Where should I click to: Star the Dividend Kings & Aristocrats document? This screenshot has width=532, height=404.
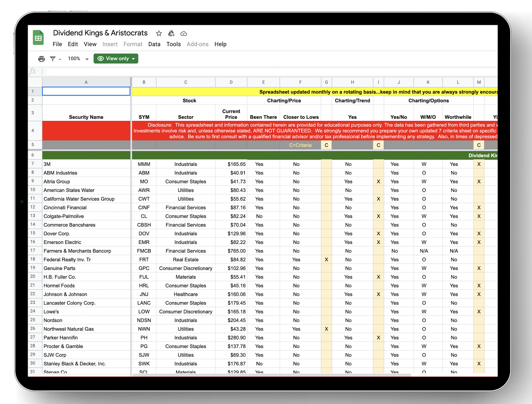tap(158, 34)
